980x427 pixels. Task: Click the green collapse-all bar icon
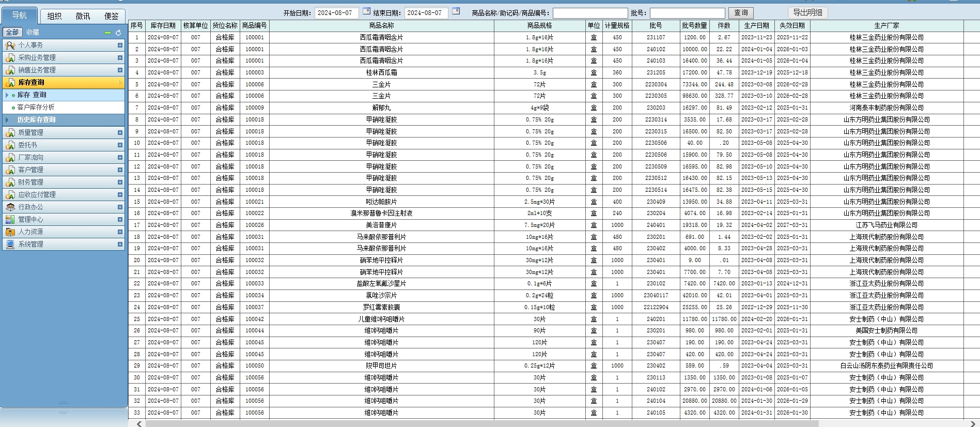pyautogui.click(x=107, y=33)
